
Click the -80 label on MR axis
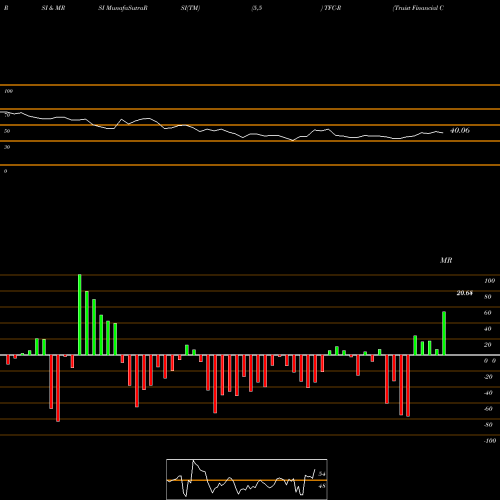coord(488,425)
